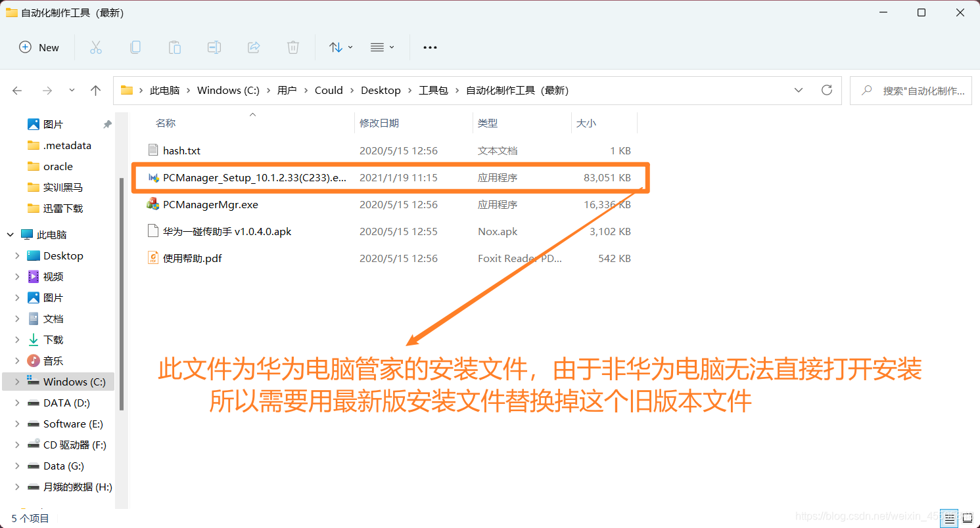Screen dimensions: 980x528
Task: Click the navigation pane scrollbar
Action: tap(121, 294)
